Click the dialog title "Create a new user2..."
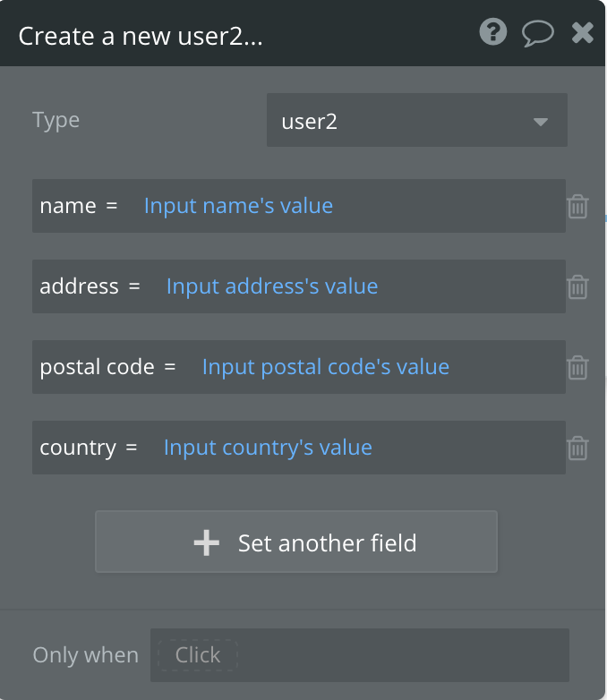 [141, 36]
